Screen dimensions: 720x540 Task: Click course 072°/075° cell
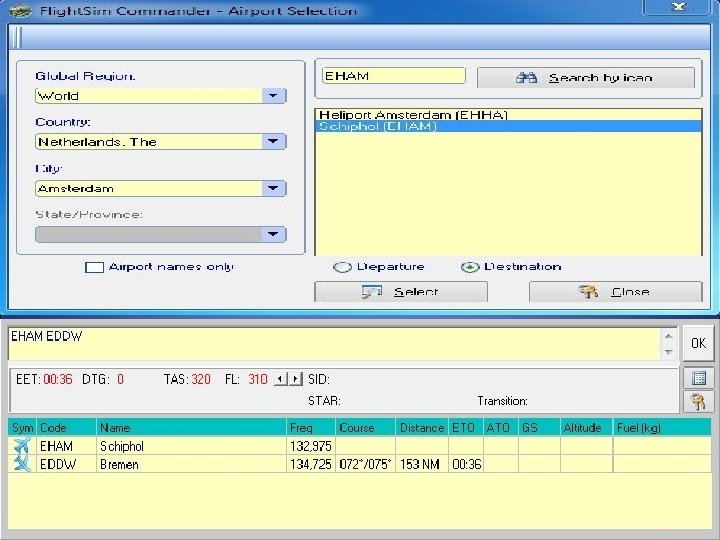tap(366, 464)
